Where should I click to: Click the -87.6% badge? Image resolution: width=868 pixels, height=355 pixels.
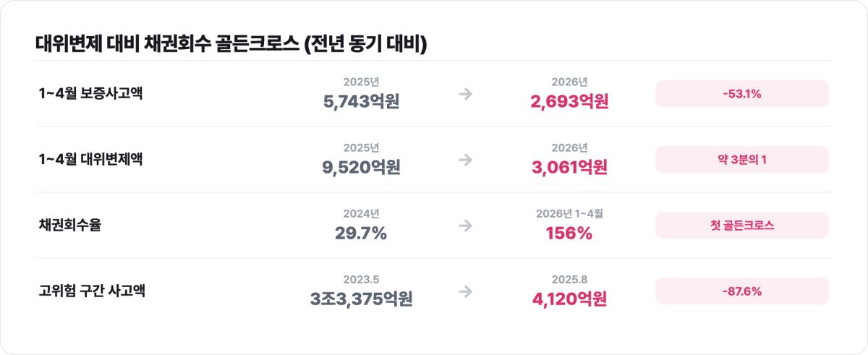(742, 291)
